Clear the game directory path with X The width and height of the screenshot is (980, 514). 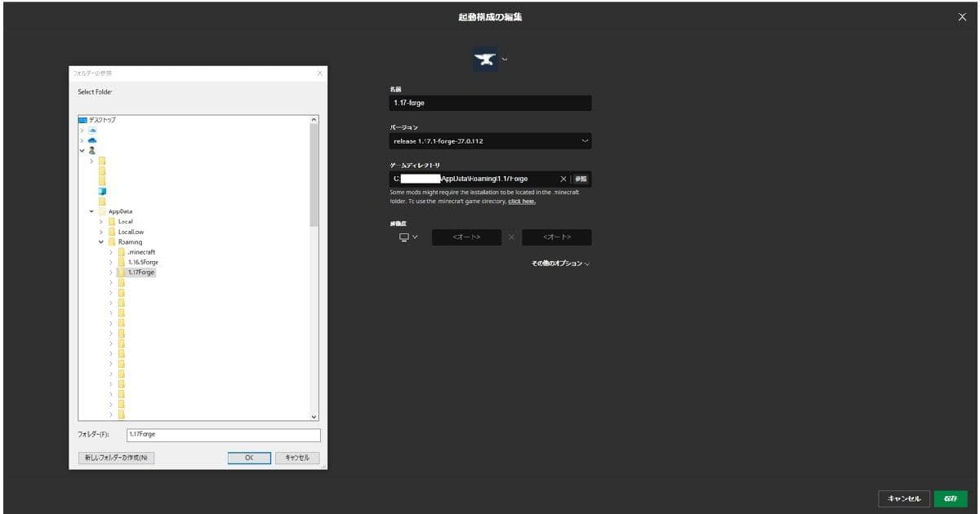pos(563,179)
